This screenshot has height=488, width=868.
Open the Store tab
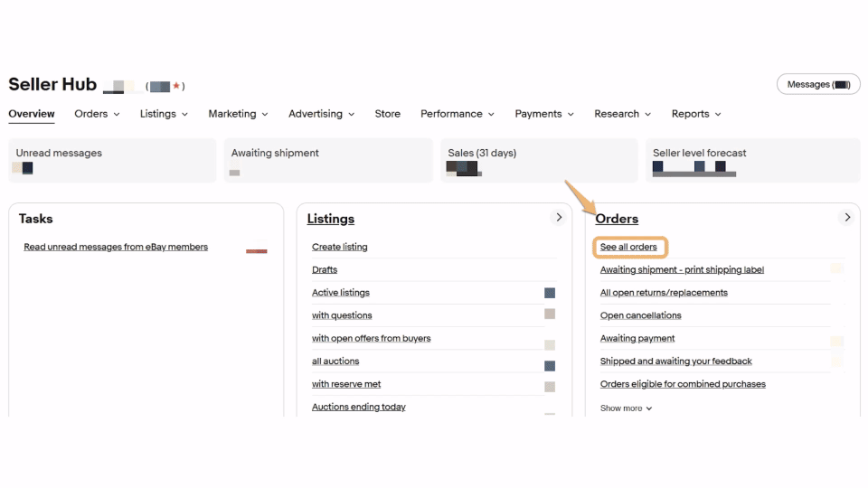tap(388, 114)
